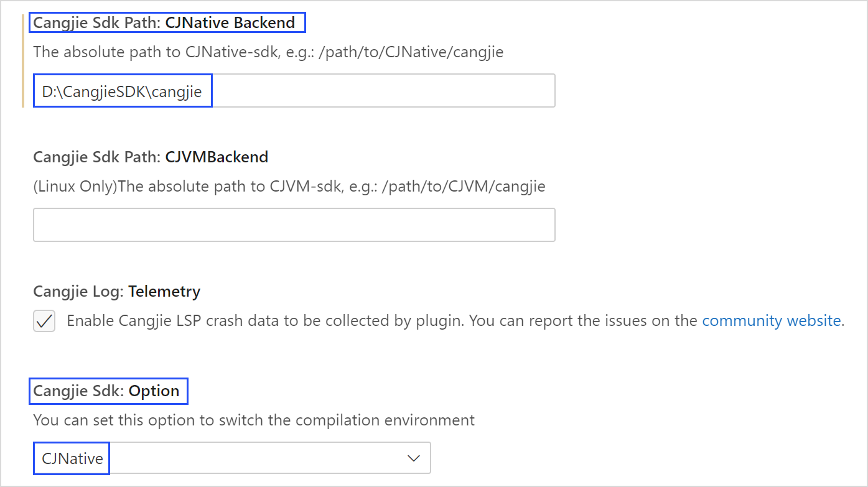Click the D:\CangjieSDK\cangjie path text
The width and height of the screenshot is (868, 487).
coord(122,91)
